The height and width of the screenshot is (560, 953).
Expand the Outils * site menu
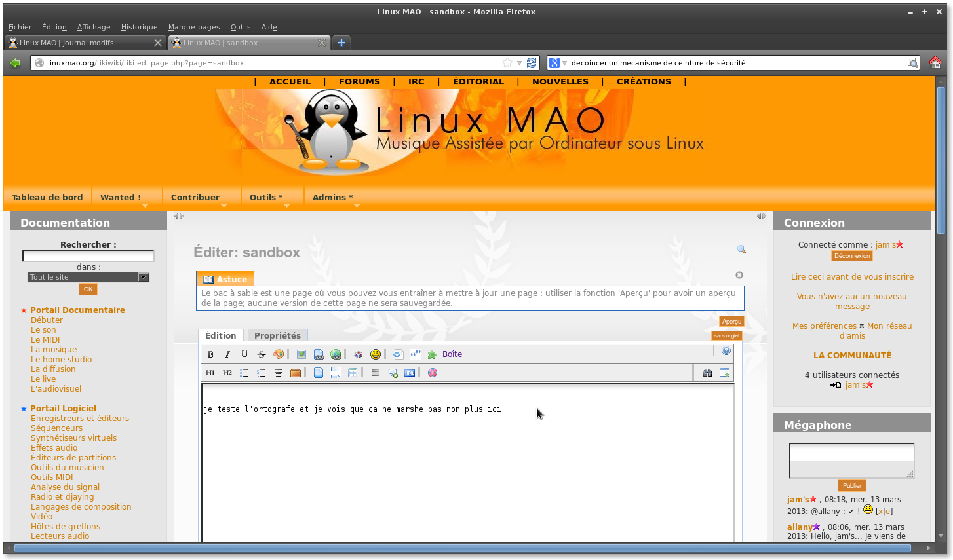[x=266, y=198]
